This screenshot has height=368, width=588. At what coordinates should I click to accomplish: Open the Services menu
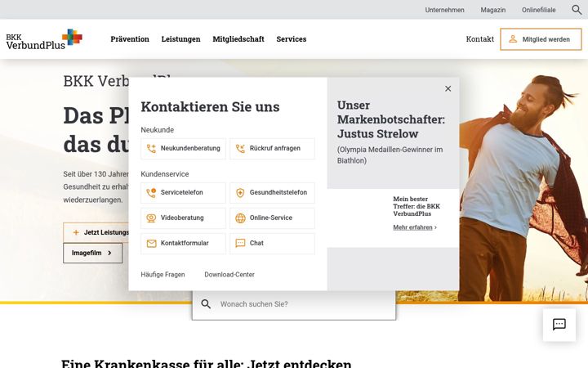coord(292,39)
